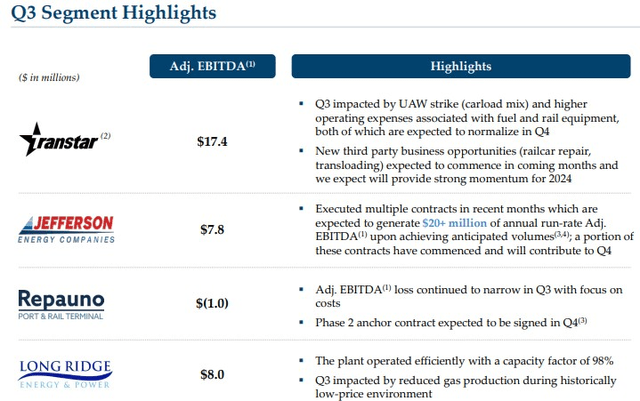Select the Transtar $17.4 EBITDA value
The width and height of the screenshot is (640, 401).
click(x=212, y=142)
